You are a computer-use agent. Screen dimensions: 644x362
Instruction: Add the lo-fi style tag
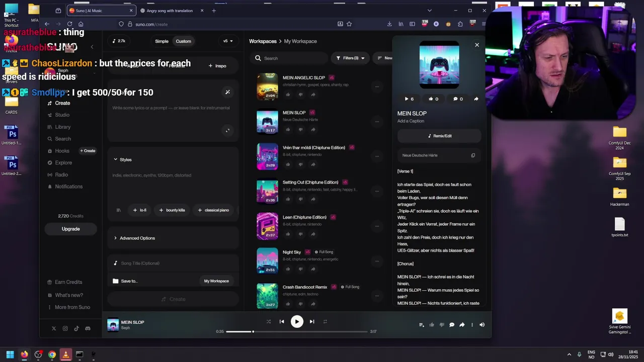tap(140, 210)
